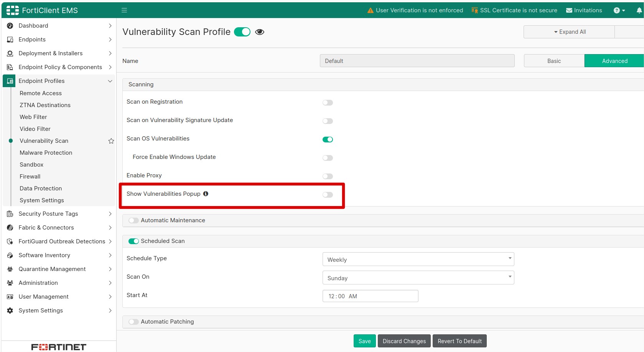The image size is (644, 352).
Task: Click the System Settings gear icon at the bottom
Action: click(10, 311)
